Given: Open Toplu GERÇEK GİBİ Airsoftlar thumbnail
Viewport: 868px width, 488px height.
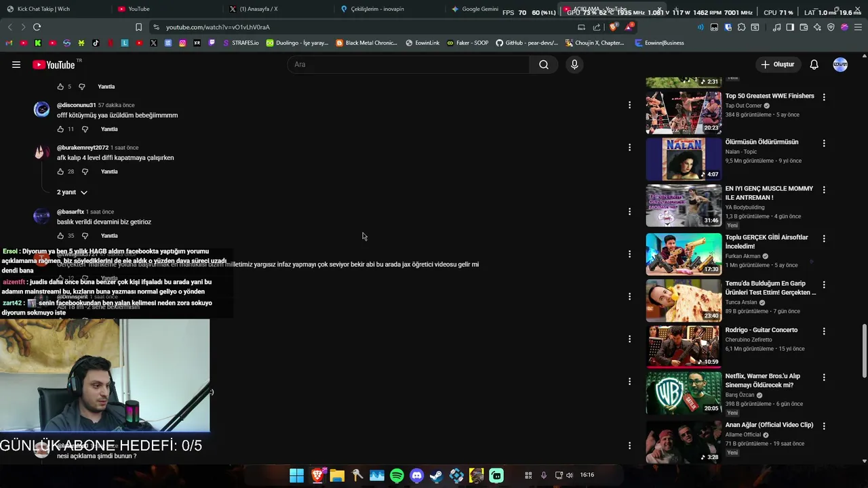Looking at the screenshot, I should coord(684,254).
